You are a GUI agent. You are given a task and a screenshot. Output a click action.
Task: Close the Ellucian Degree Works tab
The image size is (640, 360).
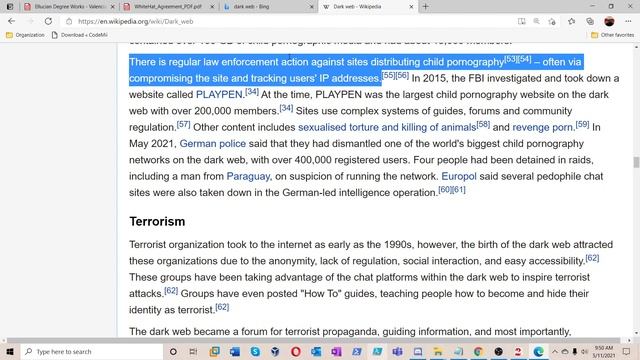pyautogui.click(x=113, y=7)
